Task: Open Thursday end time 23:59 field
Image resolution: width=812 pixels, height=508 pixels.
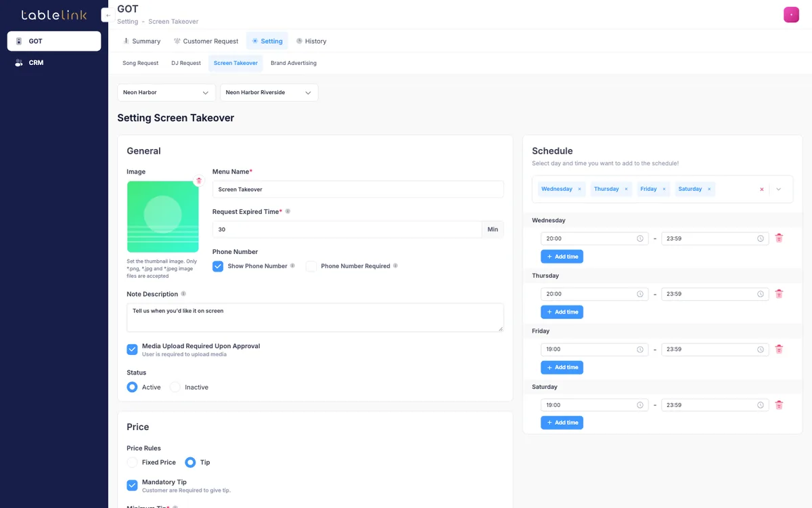Action: pyautogui.click(x=715, y=294)
